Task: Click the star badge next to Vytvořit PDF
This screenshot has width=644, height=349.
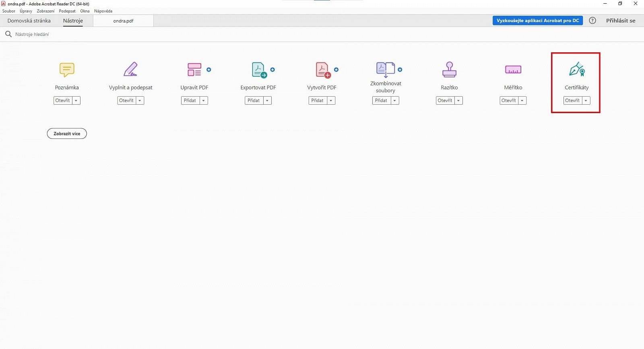Action: [x=336, y=70]
